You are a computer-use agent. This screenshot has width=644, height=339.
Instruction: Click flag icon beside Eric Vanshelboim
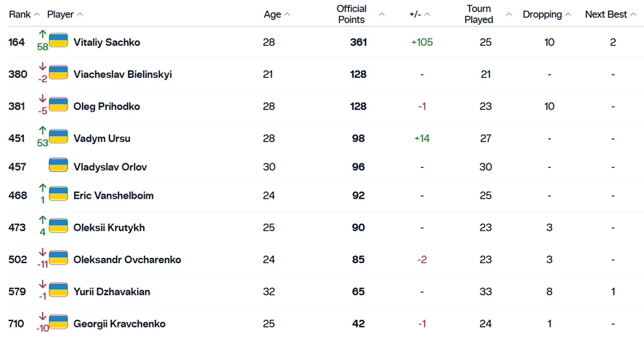coord(59,194)
